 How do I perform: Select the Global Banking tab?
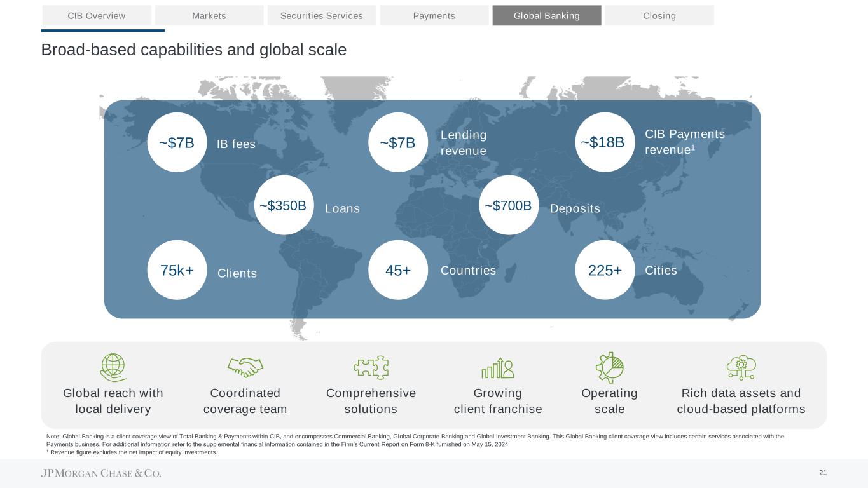[x=547, y=15]
